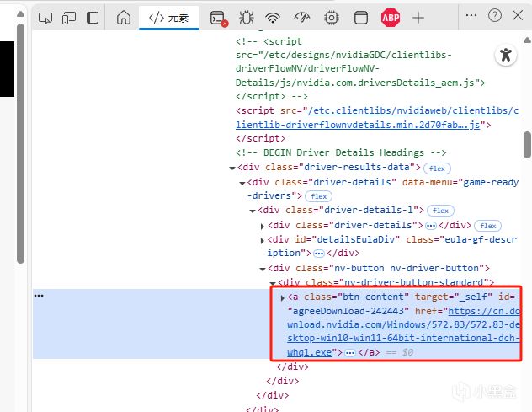Screen dimensions: 532x412
Task: Open the Memory chip icon tool
Action: pos(332,18)
